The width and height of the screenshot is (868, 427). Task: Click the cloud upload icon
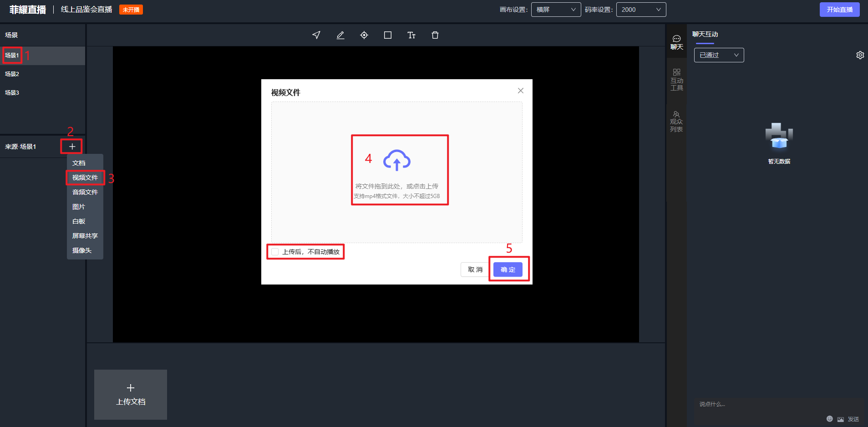click(397, 160)
